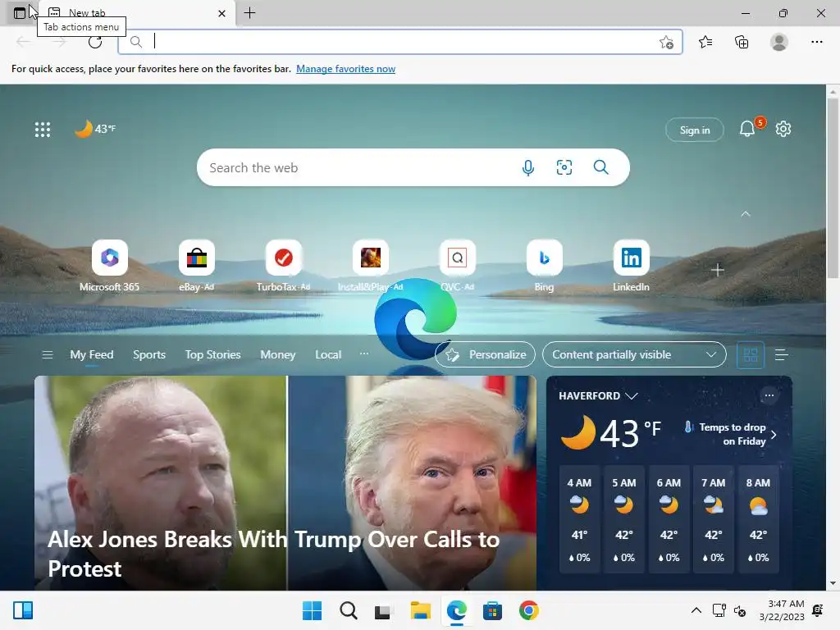Open the Windows Start menu
Viewport: 840px width, 630px height.
[312, 610]
